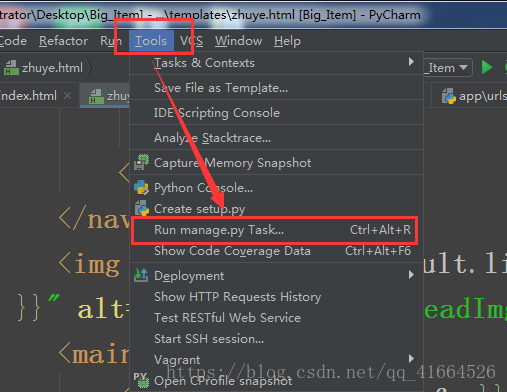Click zhuye.html breadcrumb in navigation bar

click(x=52, y=68)
